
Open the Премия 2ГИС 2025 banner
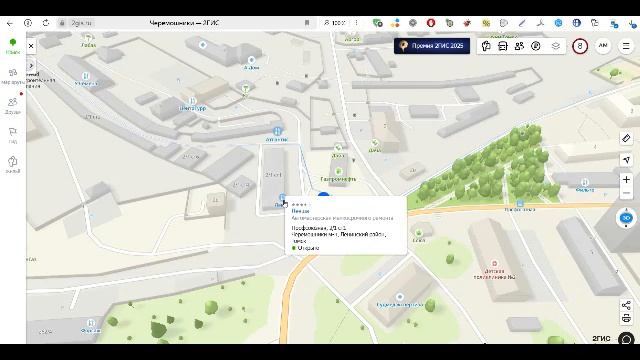click(x=432, y=46)
